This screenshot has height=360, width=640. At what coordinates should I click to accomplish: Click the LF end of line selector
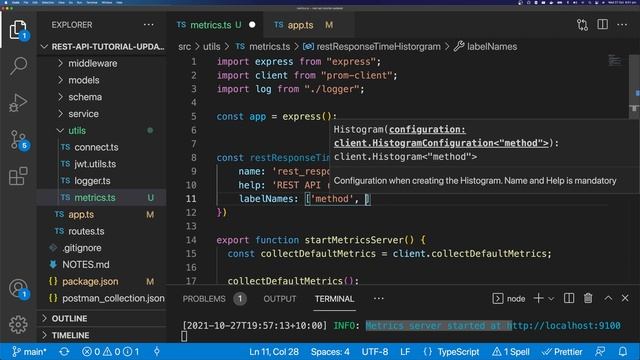coord(405,352)
